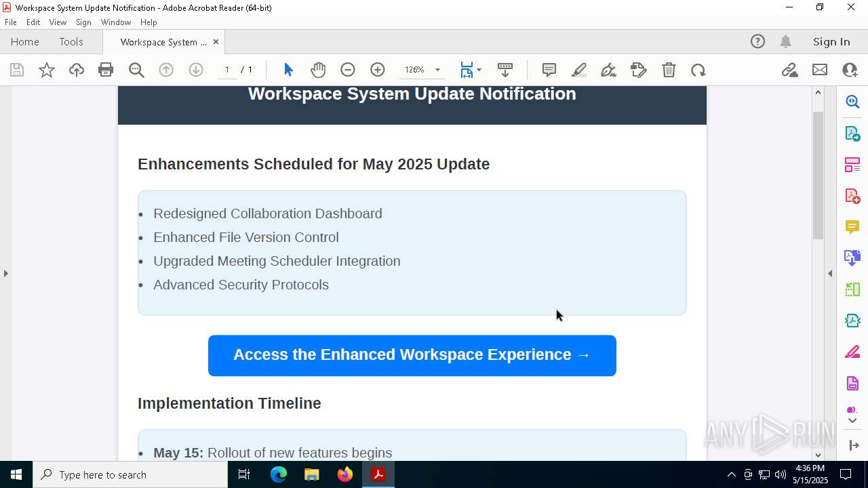
Task: Switch to the Tools tab
Action: pos(71,42)
